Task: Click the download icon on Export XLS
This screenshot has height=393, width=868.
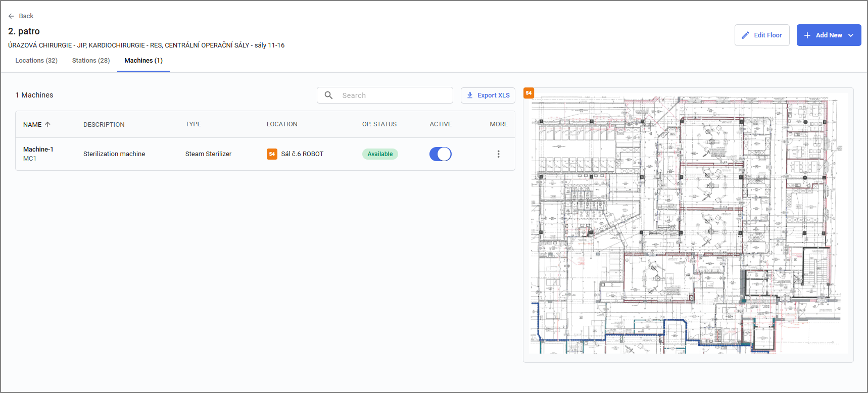Action: (470, 95)
